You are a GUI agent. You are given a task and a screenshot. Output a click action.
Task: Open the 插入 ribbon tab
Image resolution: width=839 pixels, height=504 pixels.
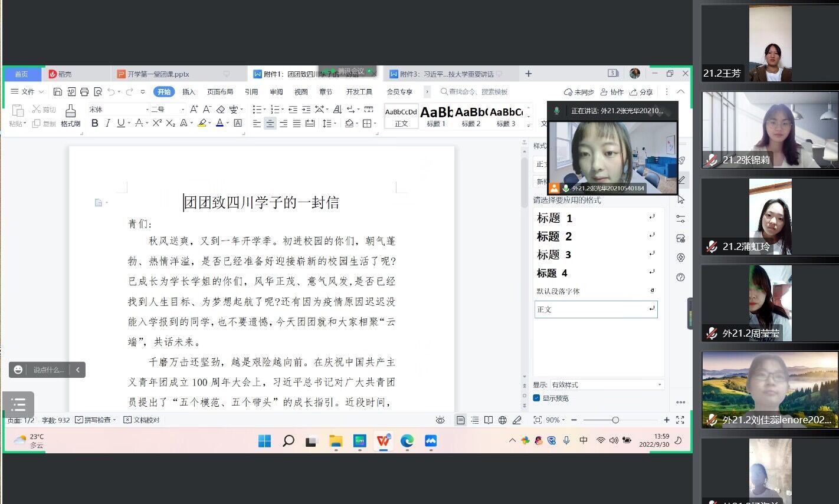point(189,92)
